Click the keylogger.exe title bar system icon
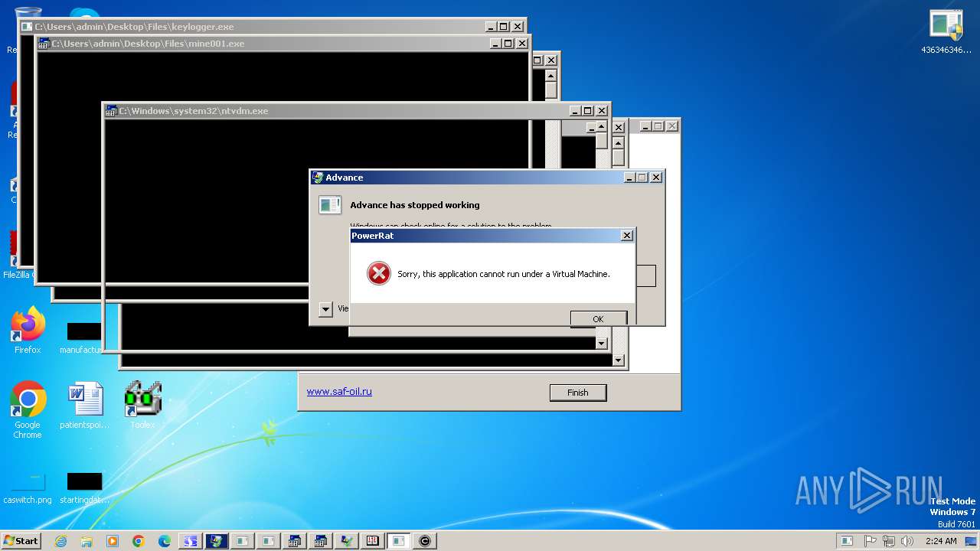 pyautogui.click(x=28, y=27)
